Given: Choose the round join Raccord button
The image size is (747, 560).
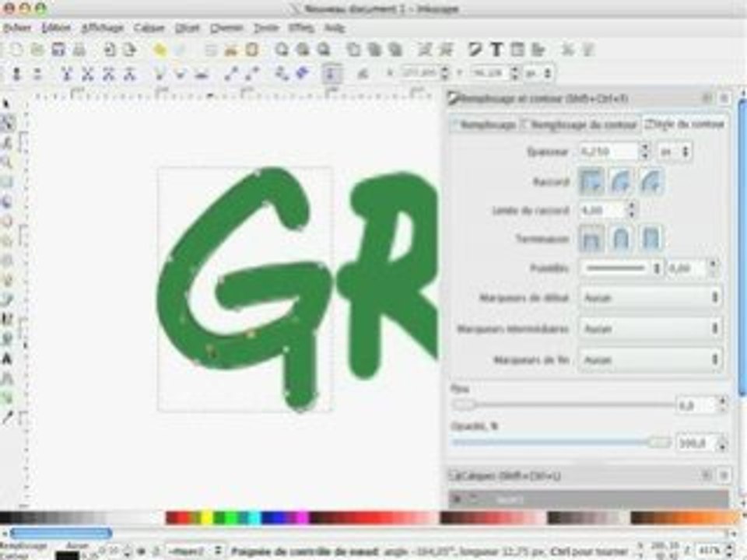Looking at the screenshot, I should click(x=621, y=182).
